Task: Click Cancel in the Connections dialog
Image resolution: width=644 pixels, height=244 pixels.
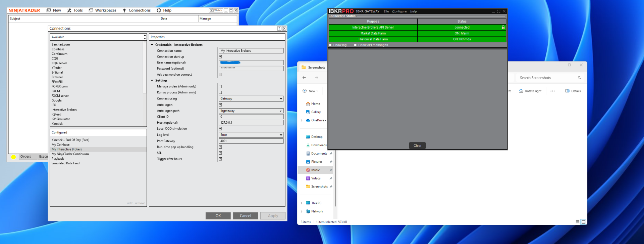Action: pos(246,216)
